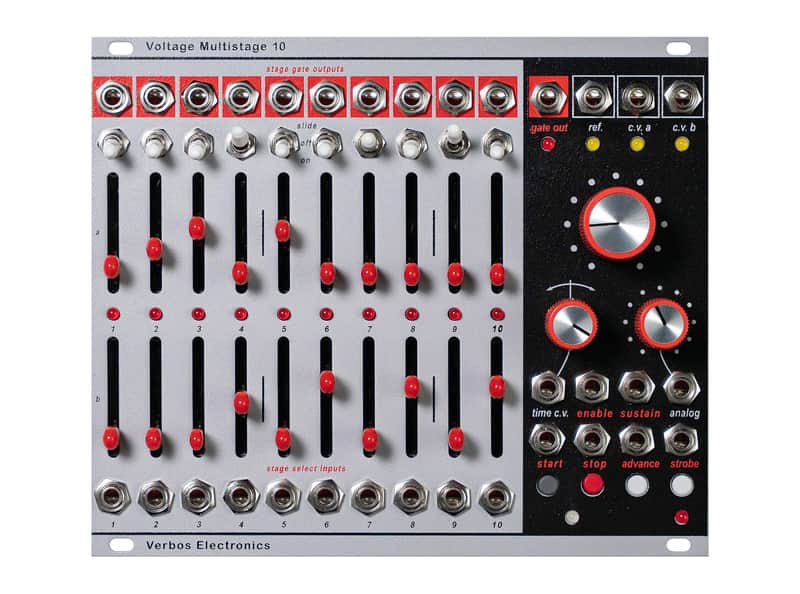This screenshot has width=800, height=594.
Task: Click the stage 5 gate output jack
Action: tap(283, 96)
